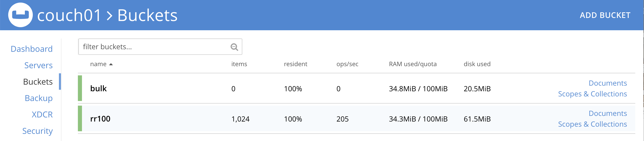Select Buckets in the sidebar

(x=38, y=82)
